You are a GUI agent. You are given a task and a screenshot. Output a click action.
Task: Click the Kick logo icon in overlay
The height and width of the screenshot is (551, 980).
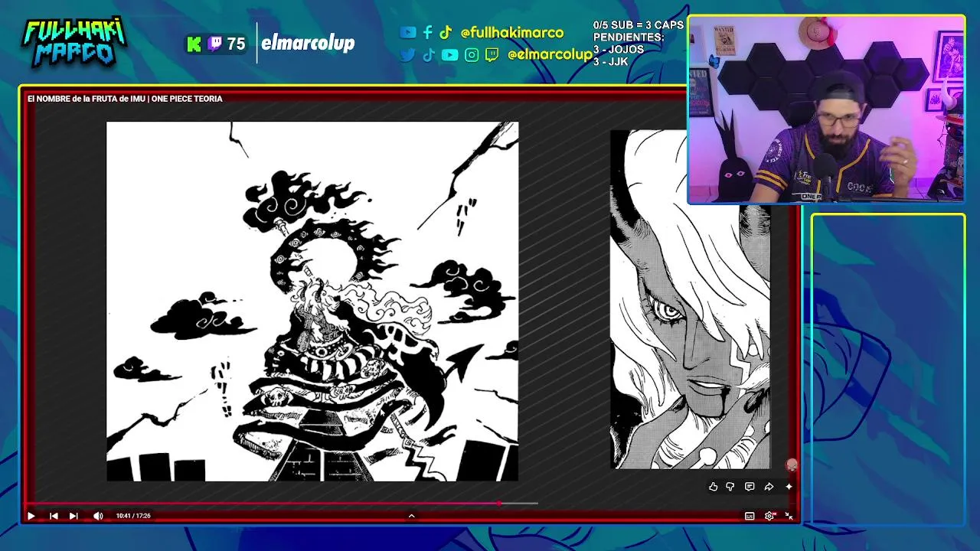point(194,44)
